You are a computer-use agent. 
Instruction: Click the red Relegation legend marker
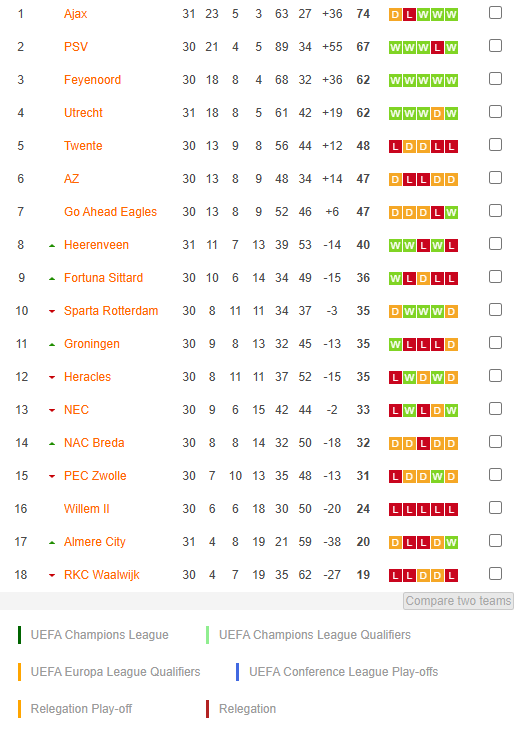coord(208,709)
